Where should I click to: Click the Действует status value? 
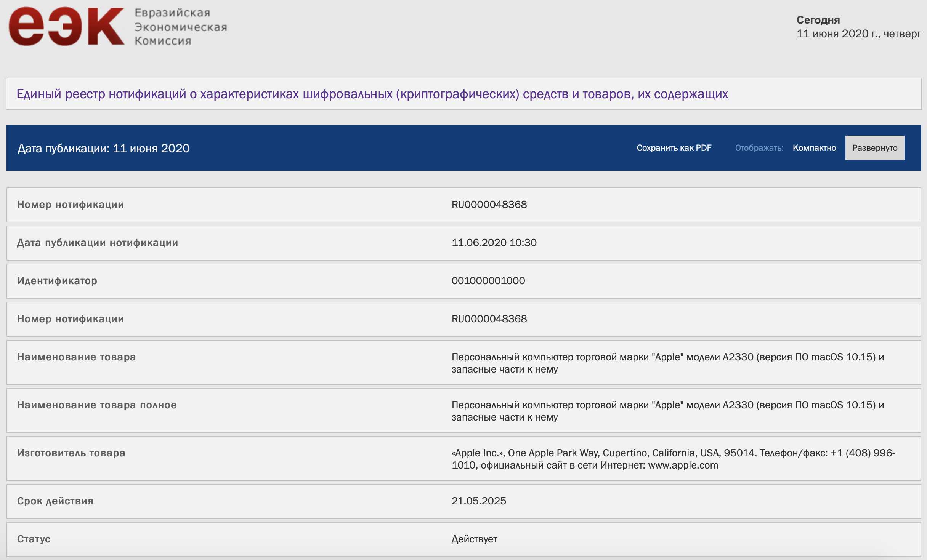click(474, 539)
